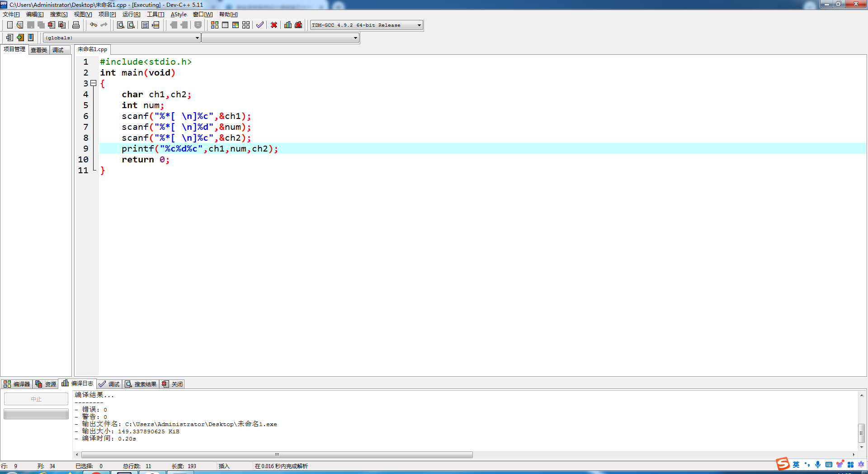Click the Compile & Run toolbar icon
Viewport: 868px width, 474px height.
[x=236, y=25]
